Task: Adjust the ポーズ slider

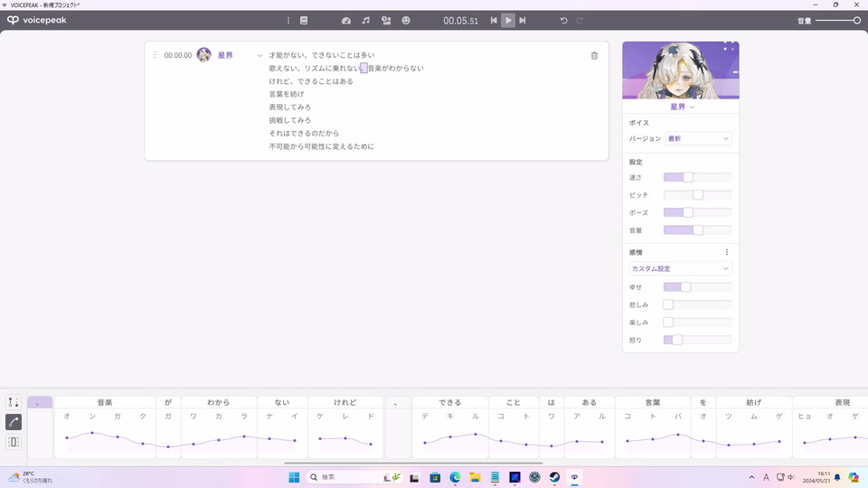Action: [x=697, y=212]
